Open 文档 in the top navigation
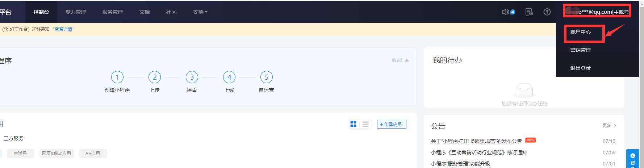Screen dimensions: 644x168 [x=145, y=12]
